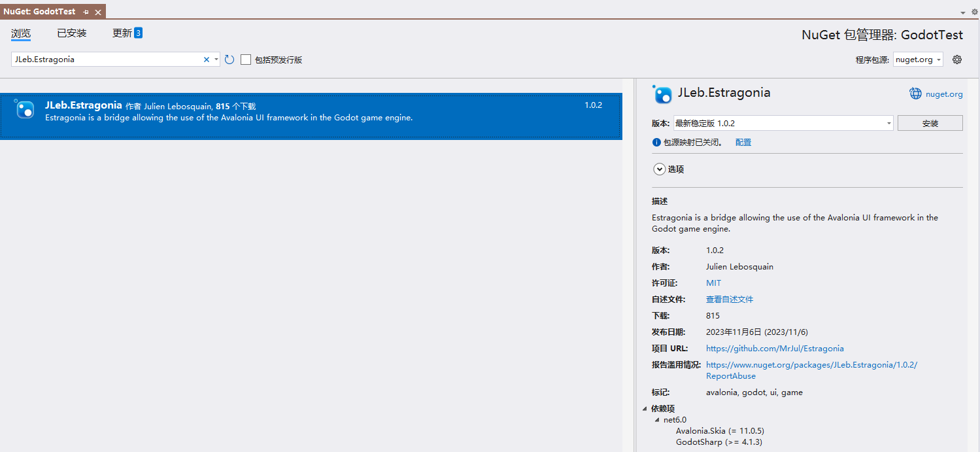Open the 查看自述文件 readme link
This screenshot has width=980, height=452.
pos(730,300)
